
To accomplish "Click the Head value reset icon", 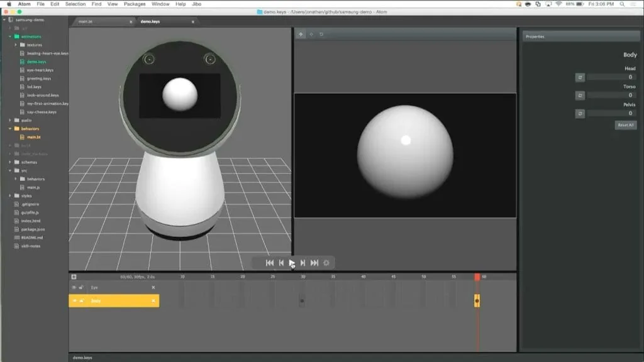I will pyautogui.click(x=580, y=77).
